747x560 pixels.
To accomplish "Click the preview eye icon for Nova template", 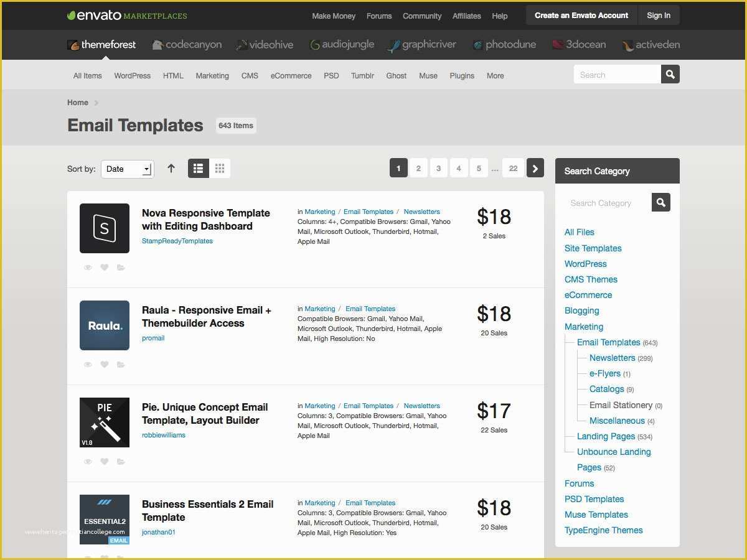I will coord(88,268).
